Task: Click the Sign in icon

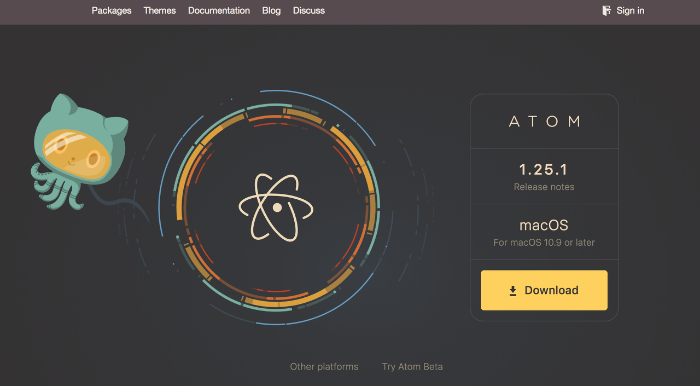Action: point(606,11)
